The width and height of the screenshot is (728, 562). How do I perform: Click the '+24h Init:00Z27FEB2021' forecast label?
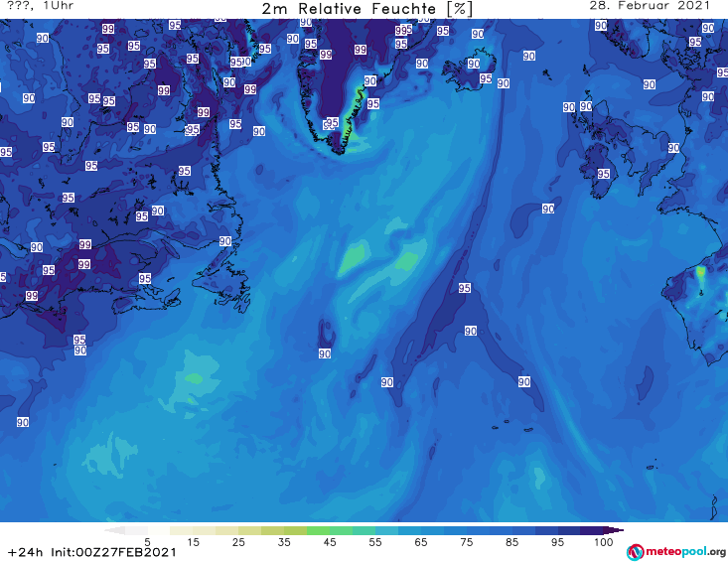[x=92, y=552]
